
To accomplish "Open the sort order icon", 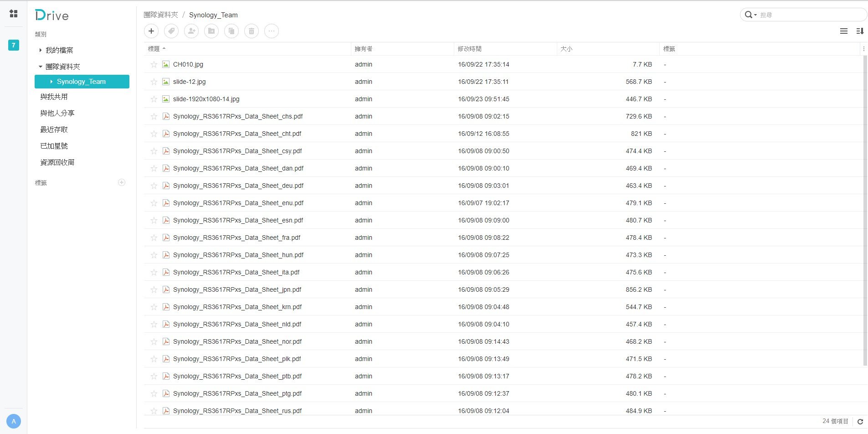I will 860,31.
